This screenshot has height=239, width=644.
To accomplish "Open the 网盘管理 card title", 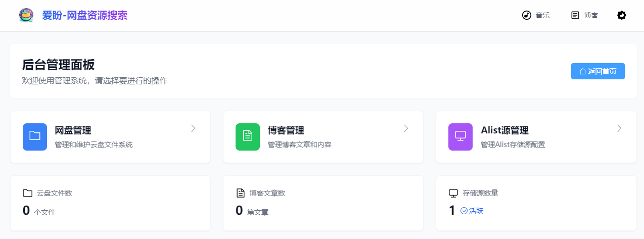I will tap(73, 130).
